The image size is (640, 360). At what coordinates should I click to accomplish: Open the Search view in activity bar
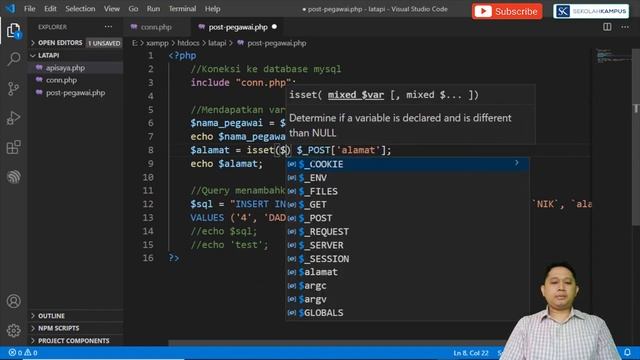13,59
